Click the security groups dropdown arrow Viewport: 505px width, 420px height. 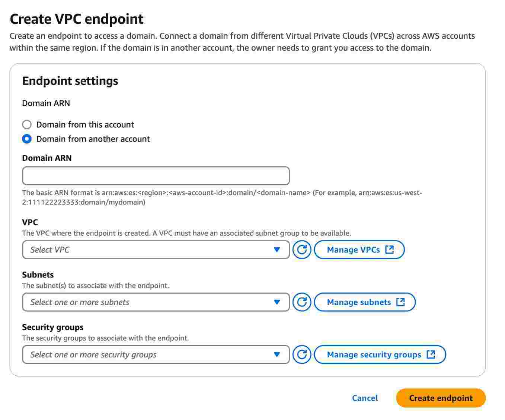point(277,355)
